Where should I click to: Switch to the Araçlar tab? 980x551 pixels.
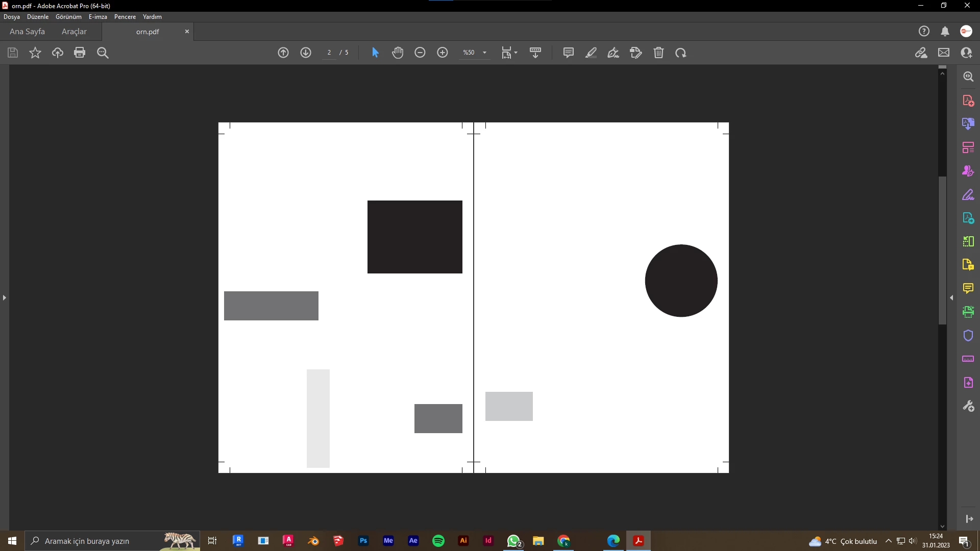pos(74,32)
